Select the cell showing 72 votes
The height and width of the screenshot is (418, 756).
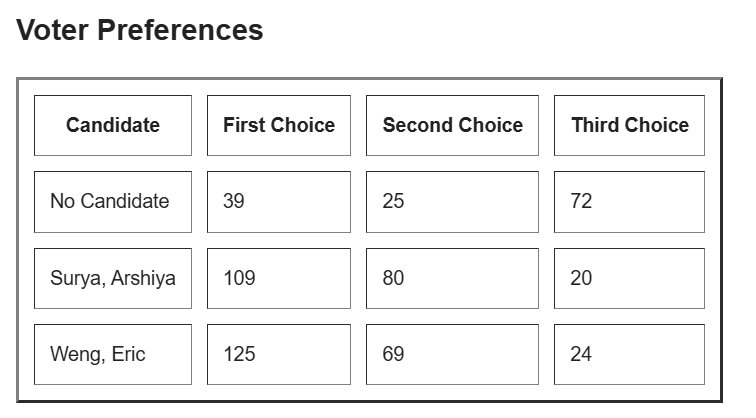629,202
